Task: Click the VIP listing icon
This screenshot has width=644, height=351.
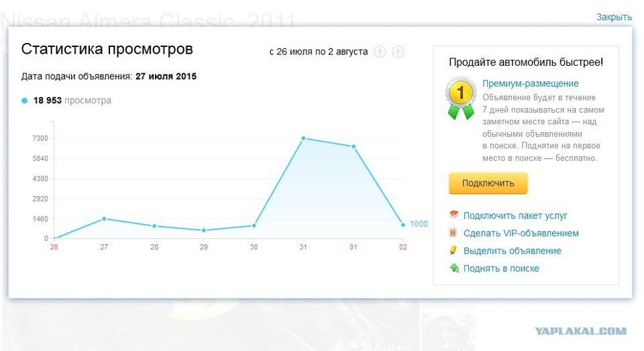Action: [x=453, y=233]
